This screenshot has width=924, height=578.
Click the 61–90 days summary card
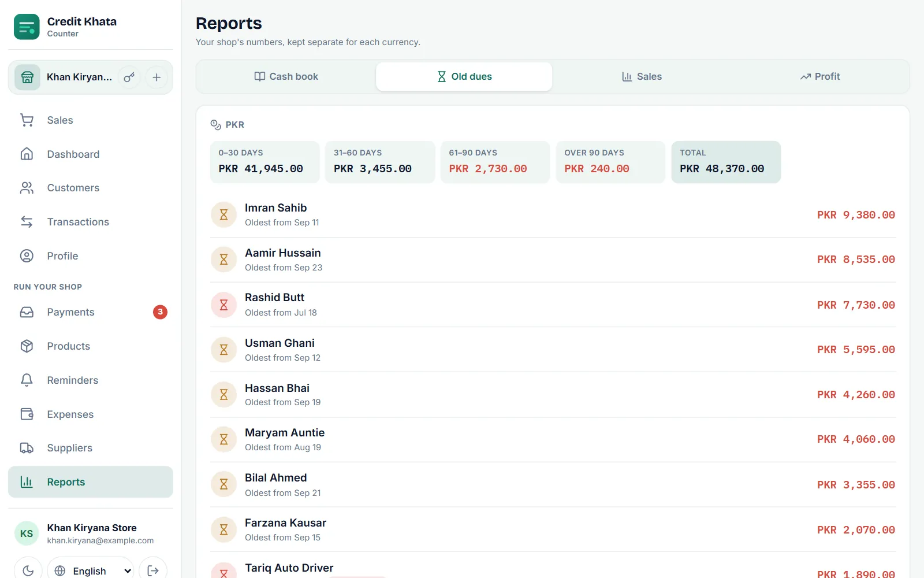coord(495,162)
